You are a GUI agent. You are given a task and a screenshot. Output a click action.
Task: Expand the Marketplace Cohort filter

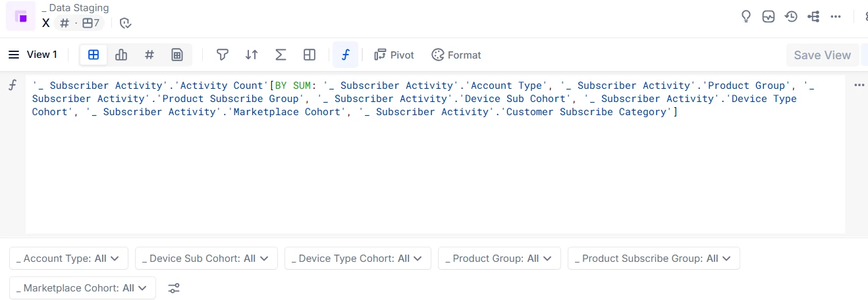[82, 288]
